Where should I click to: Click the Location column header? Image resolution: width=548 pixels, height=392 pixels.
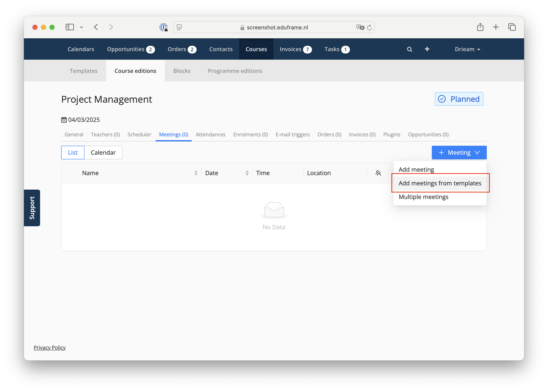(319, 173)
